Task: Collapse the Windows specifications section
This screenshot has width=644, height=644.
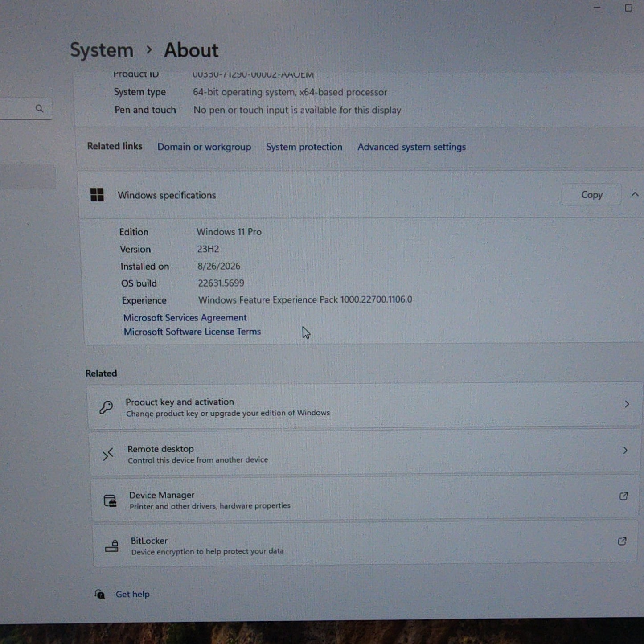Action: [x=635, y=194]
